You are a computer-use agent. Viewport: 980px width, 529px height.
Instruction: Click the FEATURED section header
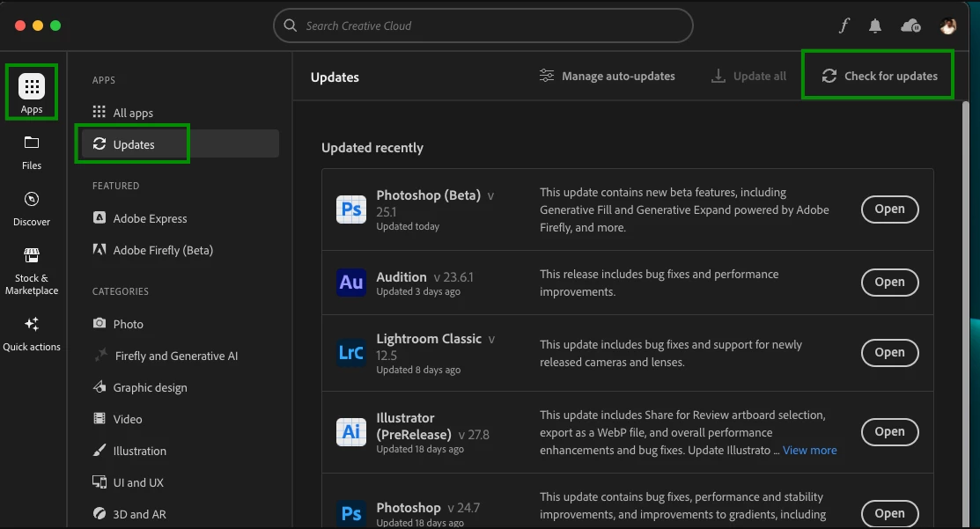[115, 186]
